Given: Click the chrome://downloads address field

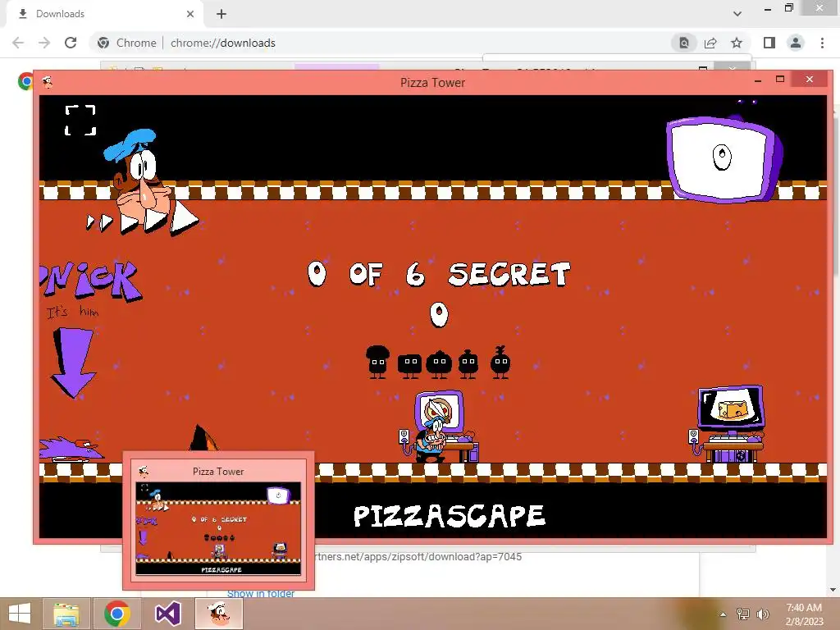Looking at the screenshot, I should click(381, 43).
